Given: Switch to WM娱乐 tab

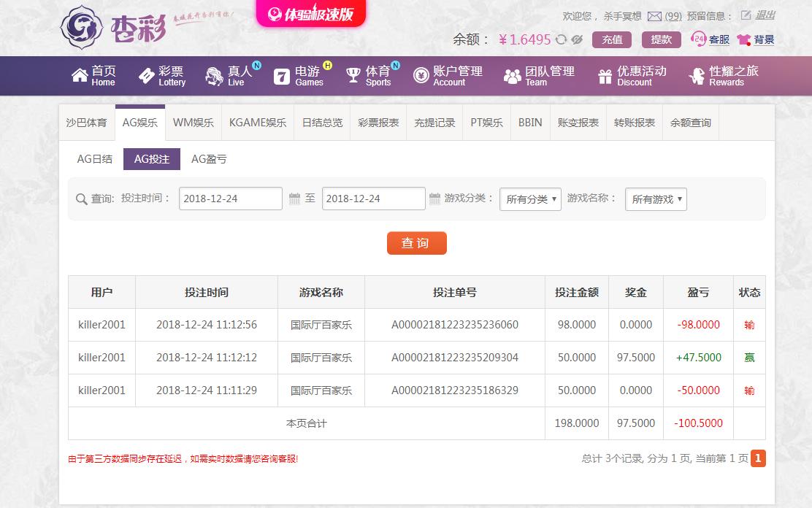Looking at the screenshot, I should tap(194, 123).
